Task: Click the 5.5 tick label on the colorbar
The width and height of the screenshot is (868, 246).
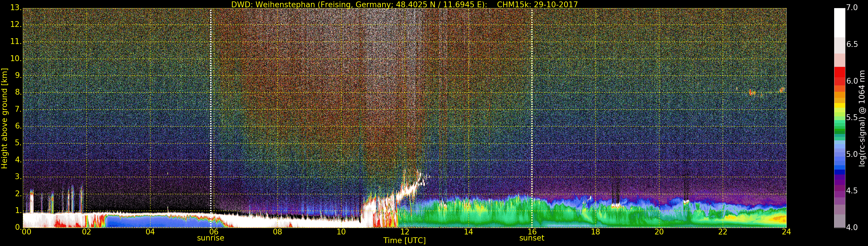Action: (x=852, y=118)
